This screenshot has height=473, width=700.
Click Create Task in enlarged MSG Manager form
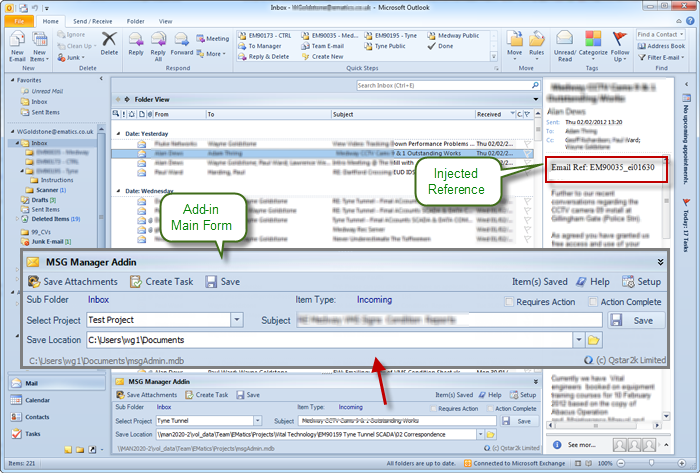pos(162,282)
